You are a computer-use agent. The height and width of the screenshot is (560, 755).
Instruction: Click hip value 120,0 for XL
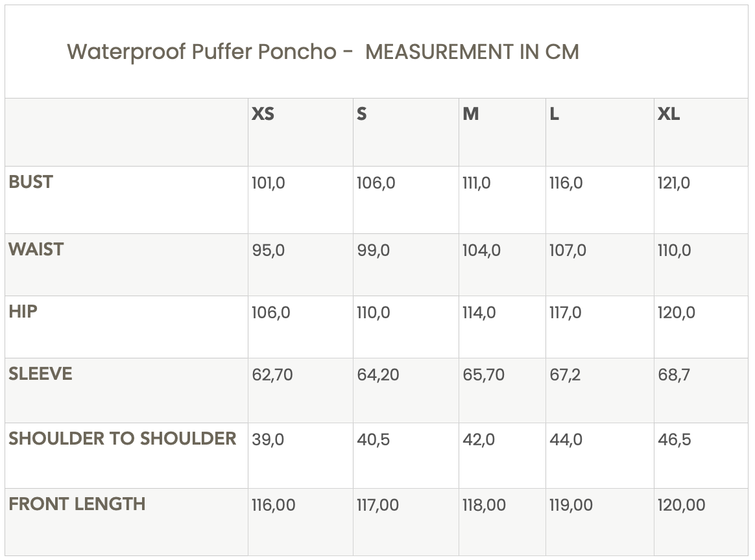[677, 312]
